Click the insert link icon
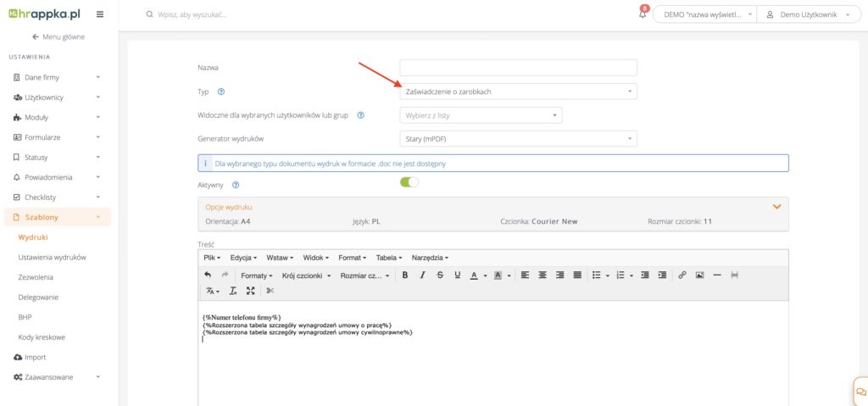Image resolution: width=868 pixels, height=406 pixels. point(682,275)
